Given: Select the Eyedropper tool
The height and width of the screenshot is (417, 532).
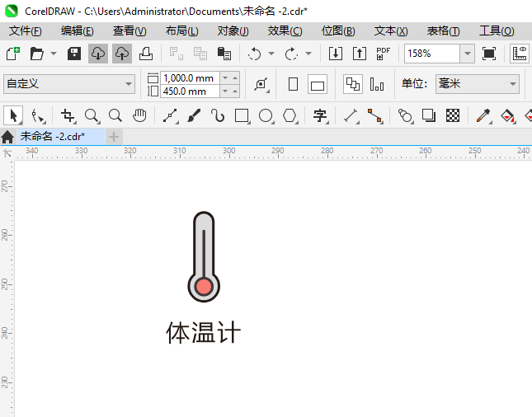Looking at the screenshot, I should [483, 116].
